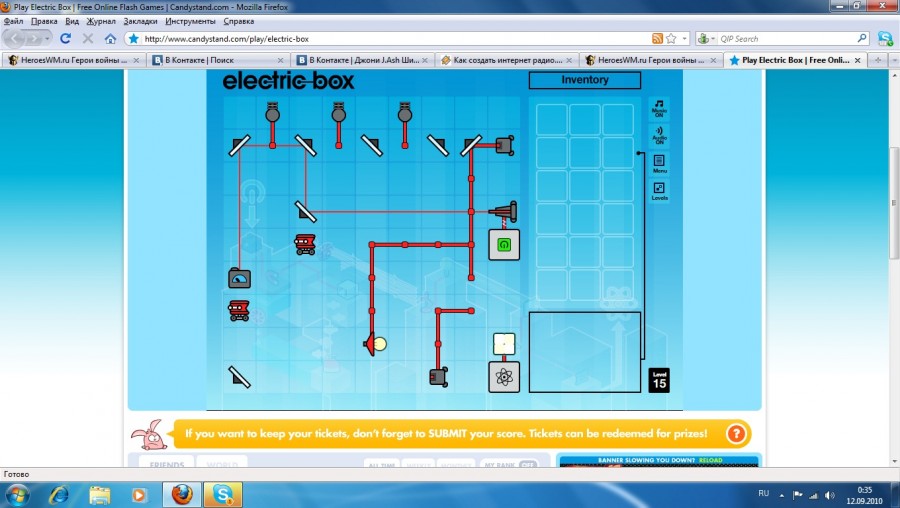Toggle the Music ON game button
Screen dimensions: 900x508
pyautogui.click(x=659, y=108)
